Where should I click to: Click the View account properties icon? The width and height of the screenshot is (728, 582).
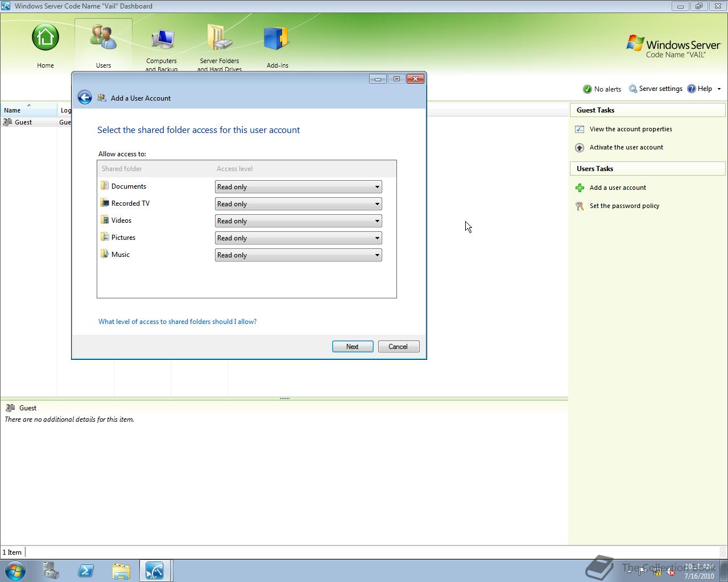click(x=580, y=130)
